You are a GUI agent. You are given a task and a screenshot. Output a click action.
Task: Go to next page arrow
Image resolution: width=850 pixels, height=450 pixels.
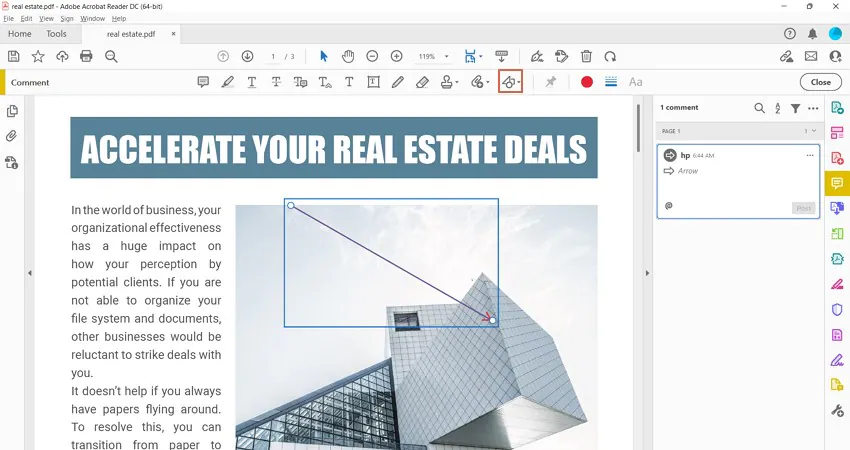(247, 56)
